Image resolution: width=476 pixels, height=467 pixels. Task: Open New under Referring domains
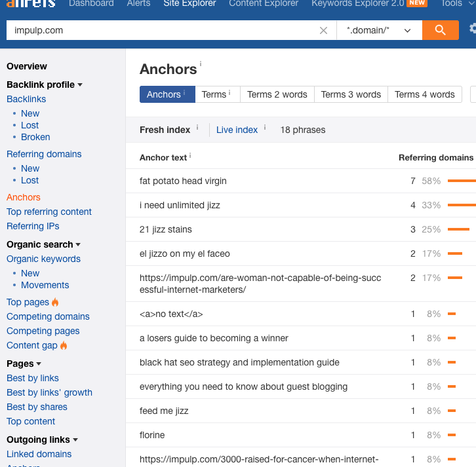pos(30,168)
